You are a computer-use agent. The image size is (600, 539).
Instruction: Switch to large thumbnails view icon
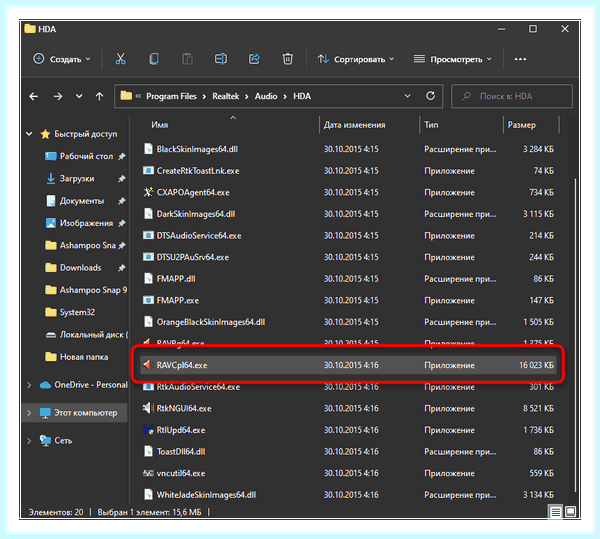(570, 511)
